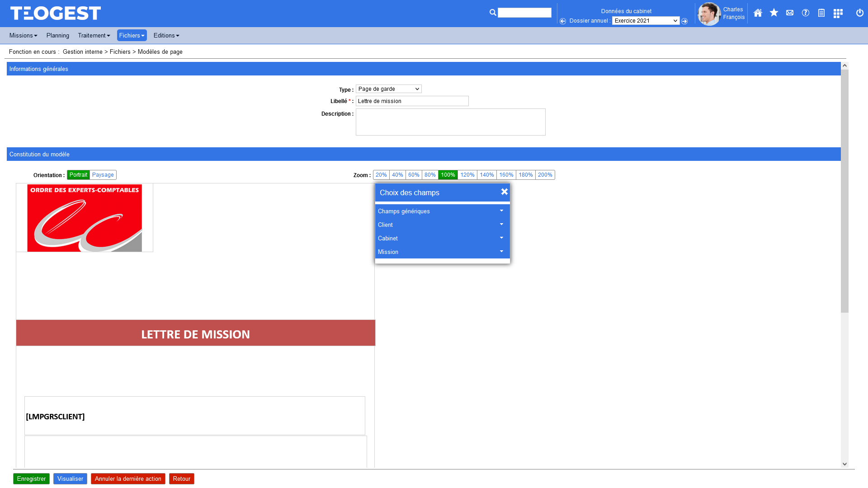868x488 pixels.
Task: Open the Missions menu
Action: (x=23, y=35)
